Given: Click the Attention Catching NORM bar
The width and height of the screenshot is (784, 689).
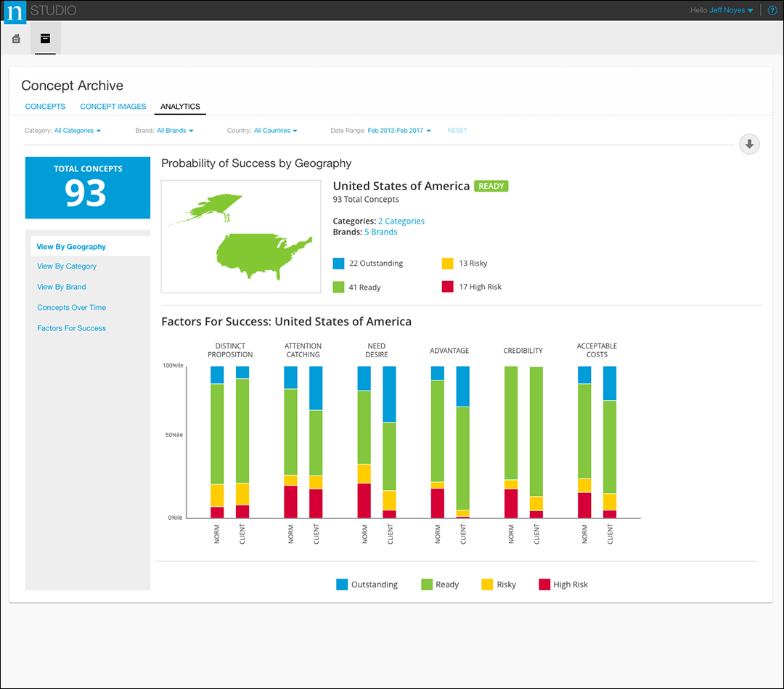Looking at the screenshot, I should pos(290,442).
